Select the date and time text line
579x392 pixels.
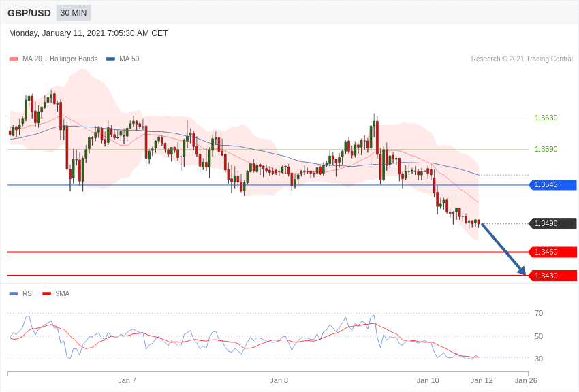[88, 33]
